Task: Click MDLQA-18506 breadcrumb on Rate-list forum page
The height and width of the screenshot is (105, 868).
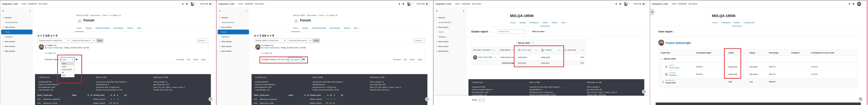Action: coord(82,15)
